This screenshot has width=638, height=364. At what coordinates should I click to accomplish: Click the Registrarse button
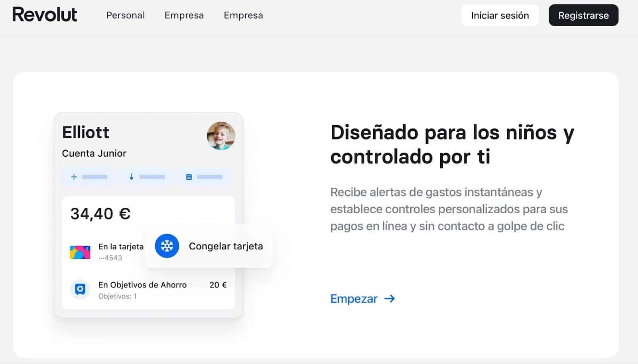(x=583, y=15)
